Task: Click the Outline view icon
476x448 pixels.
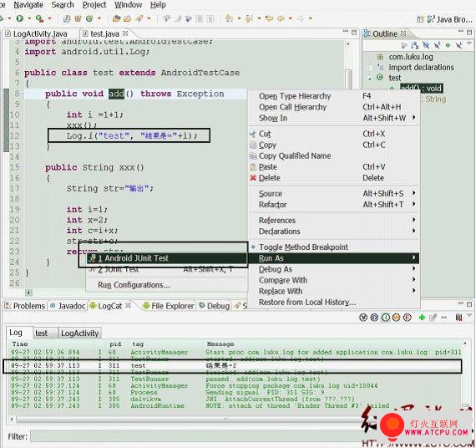Action: point(367,33)
